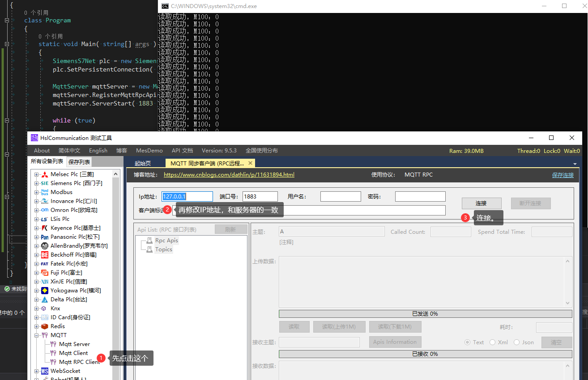588x380 pixels.
Task: Expand the Siemens Plc tree node
Action: pos(37,183)
